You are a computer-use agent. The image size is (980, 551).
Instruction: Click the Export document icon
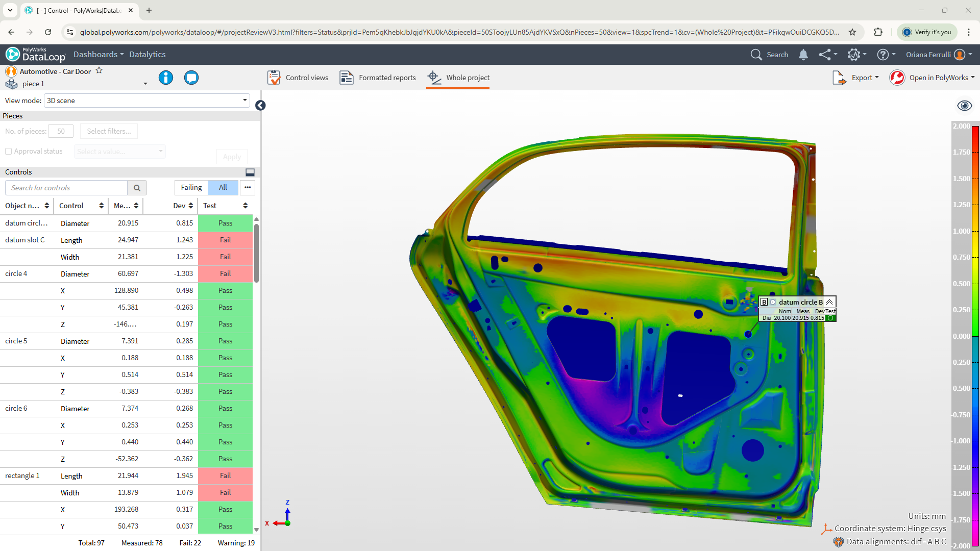click(x=839, y=78)
